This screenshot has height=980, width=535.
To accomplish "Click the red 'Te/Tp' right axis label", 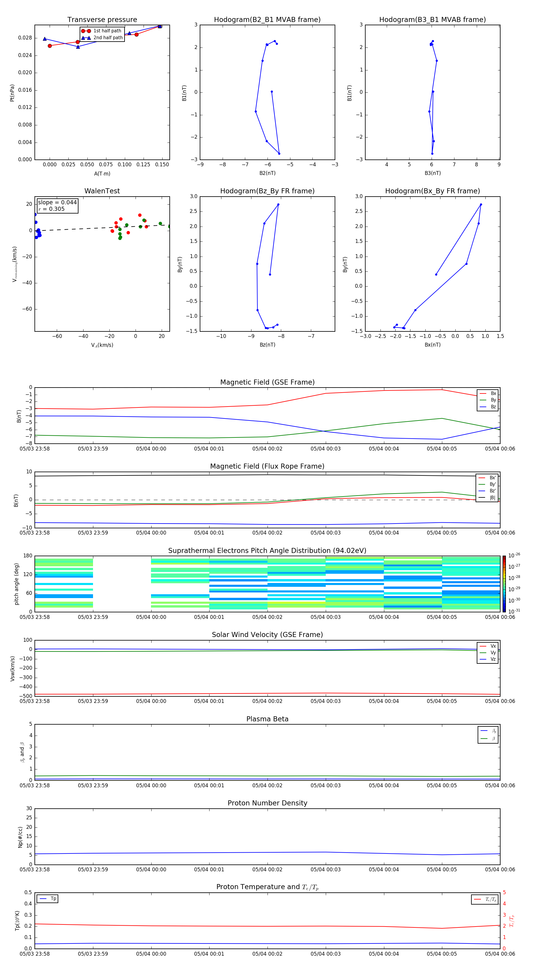I will point(512,921).
